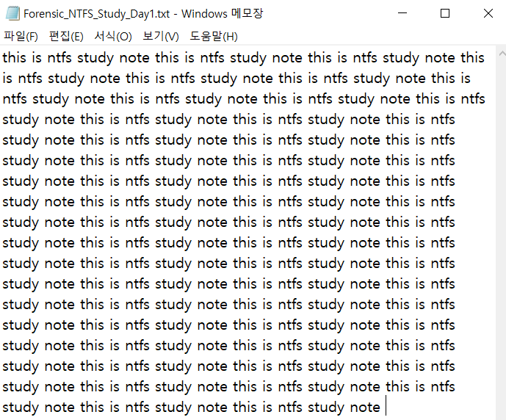Open the 서식(O) menu
This screenshot has width=506, height=420.
[x=113, y=36]
